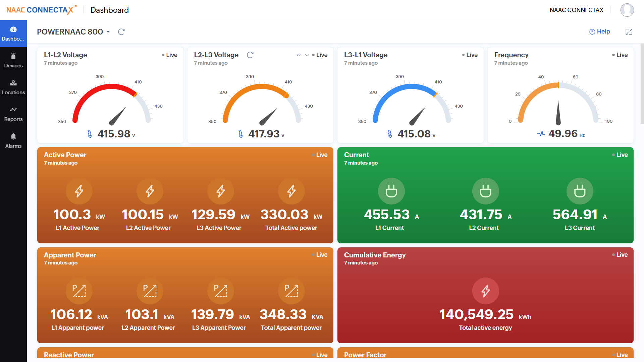The width and height of the screenshot is (644, 362).
Task: Select the Dashboard page title
Action: tap(110, 10)
